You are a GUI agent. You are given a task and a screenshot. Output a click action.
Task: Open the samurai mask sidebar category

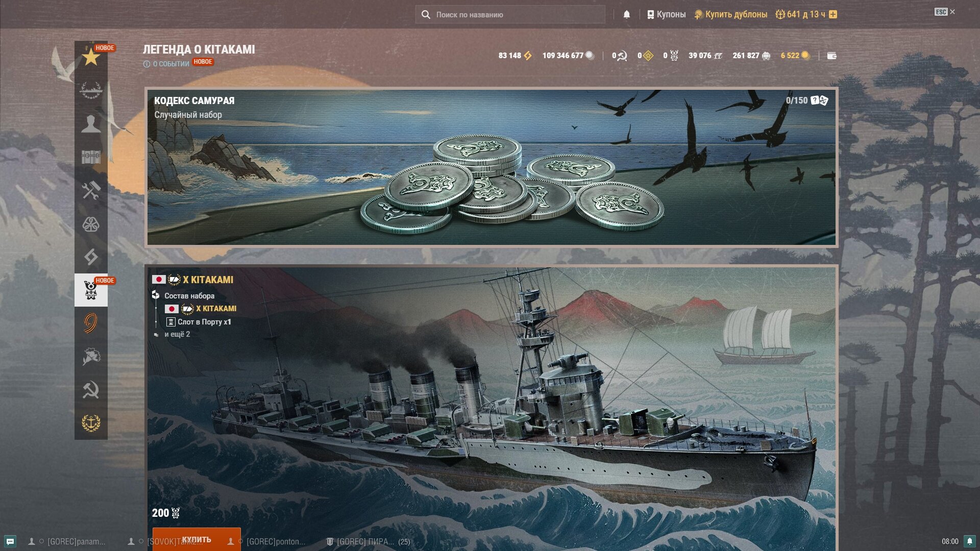click(x=91, y=290)
